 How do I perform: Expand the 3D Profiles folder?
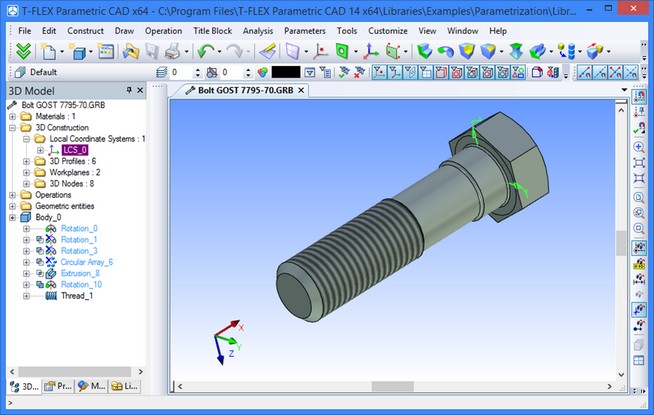point(26,161)
